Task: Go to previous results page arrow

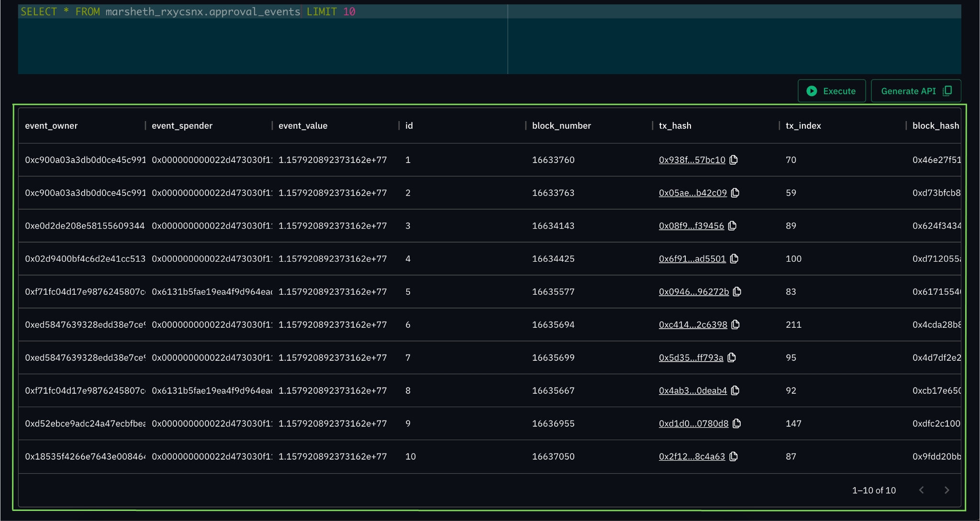Action: click(922, 490)
